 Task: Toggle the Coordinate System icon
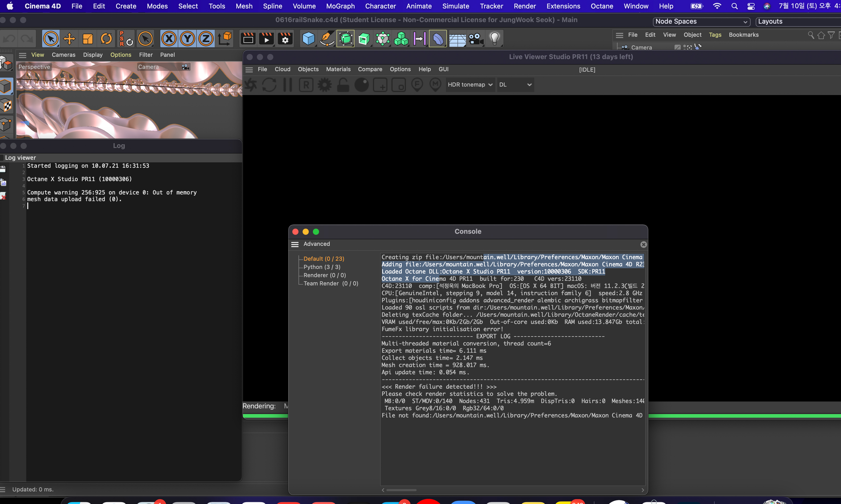click(x=225, y=39)
